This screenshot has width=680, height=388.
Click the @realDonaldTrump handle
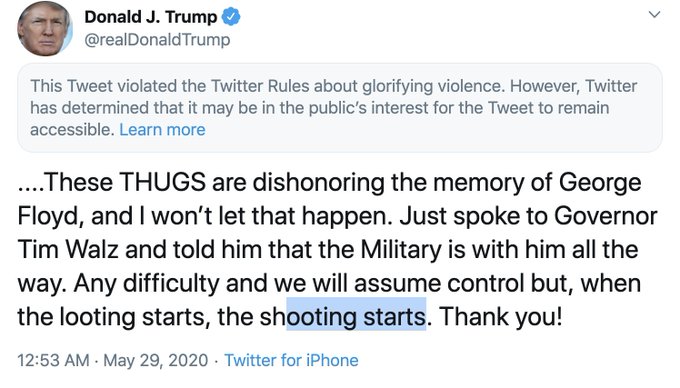[157, 39]
